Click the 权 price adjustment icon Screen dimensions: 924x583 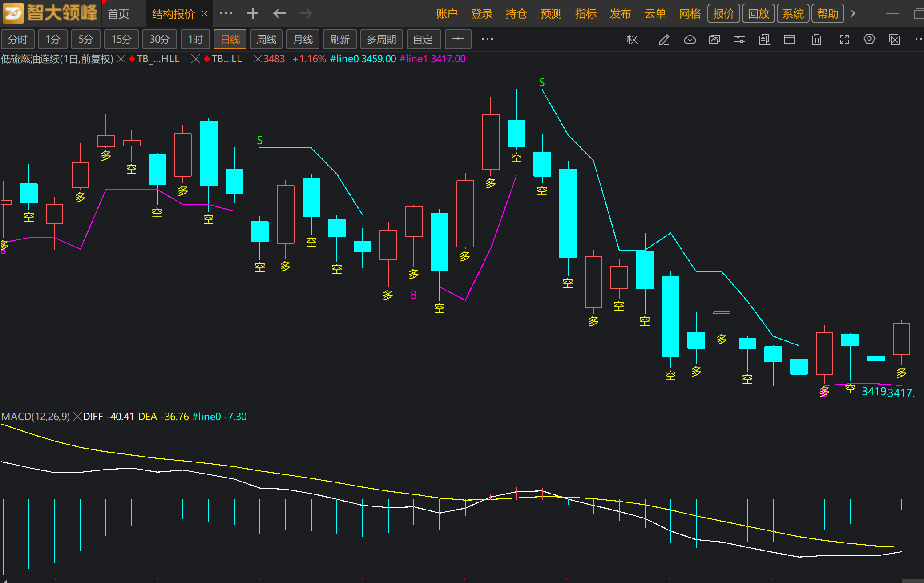[x=632, y=40]
